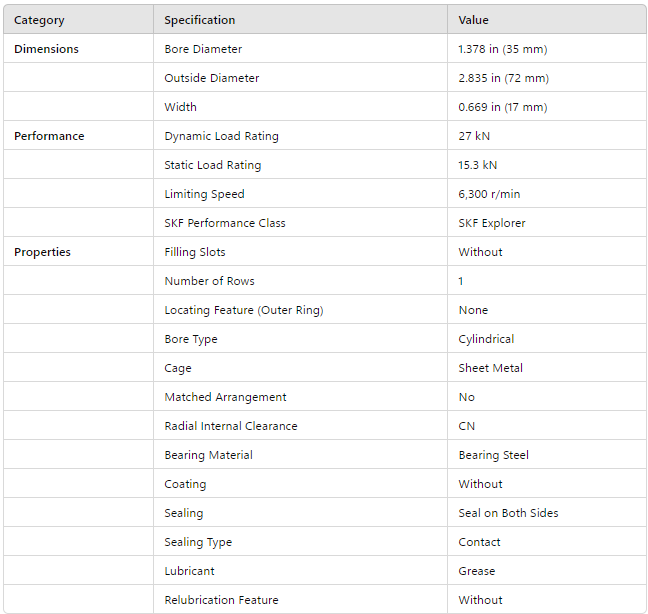
Task: Select the Dimensions category cell
Action: click(46, 49)
